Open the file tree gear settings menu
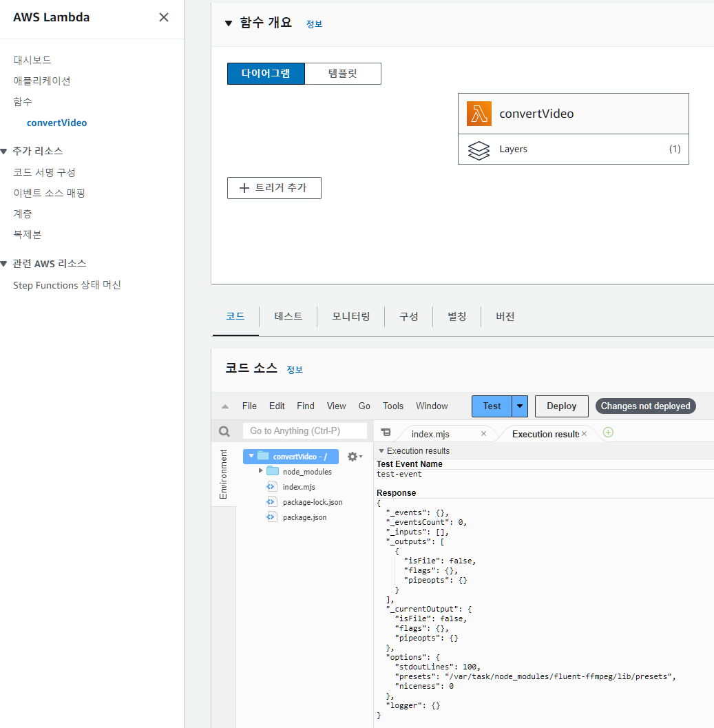The width and height of the screenshot is (714, 728). click(x=355, y=457)
